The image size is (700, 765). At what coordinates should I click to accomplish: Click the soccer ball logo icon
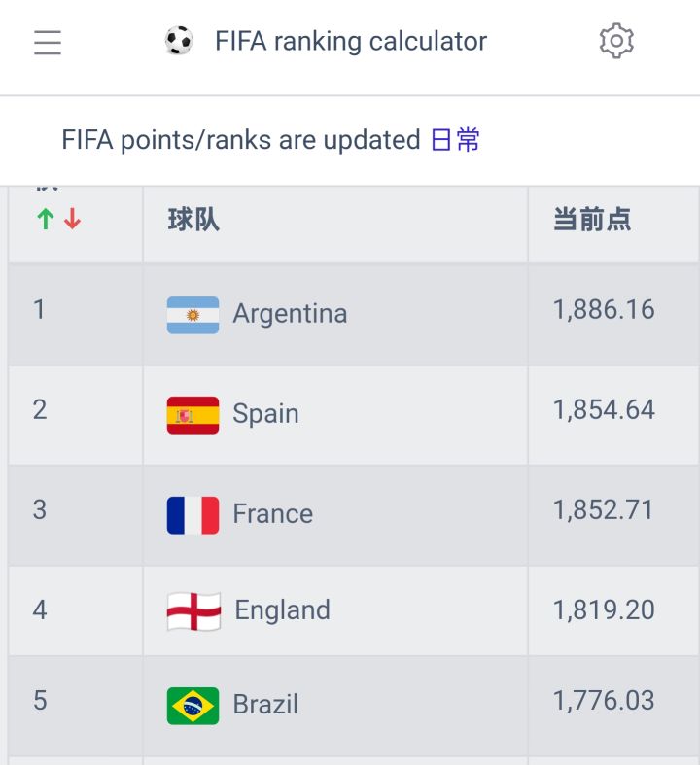(179, 41)
